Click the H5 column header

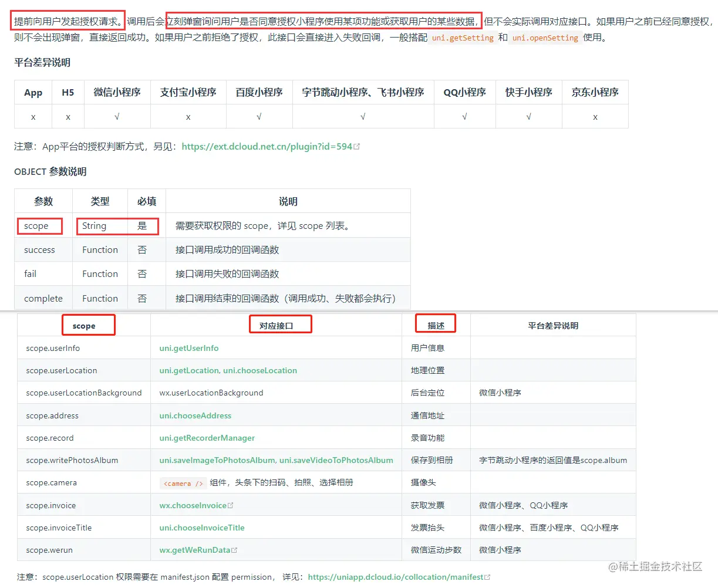point(68,93)
